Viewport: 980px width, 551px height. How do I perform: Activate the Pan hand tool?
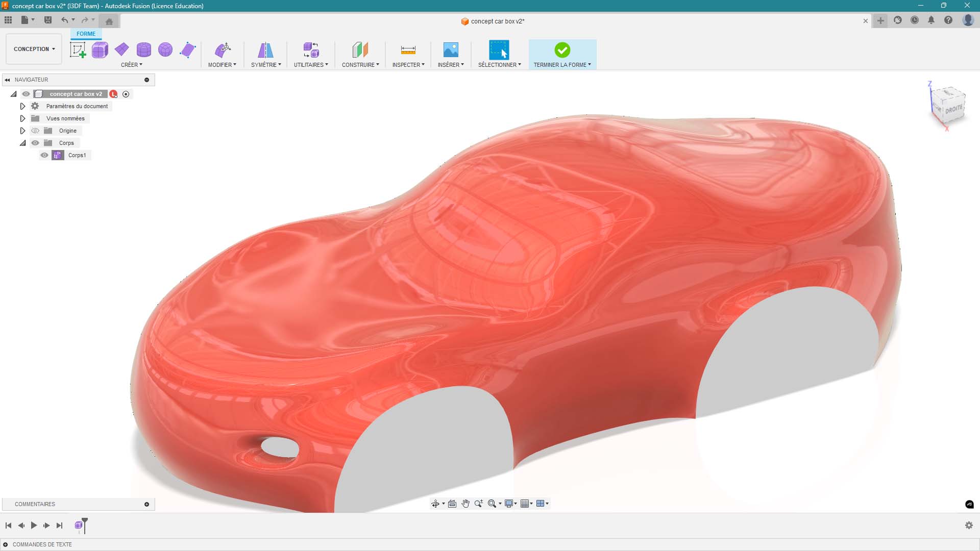point(465,504)
